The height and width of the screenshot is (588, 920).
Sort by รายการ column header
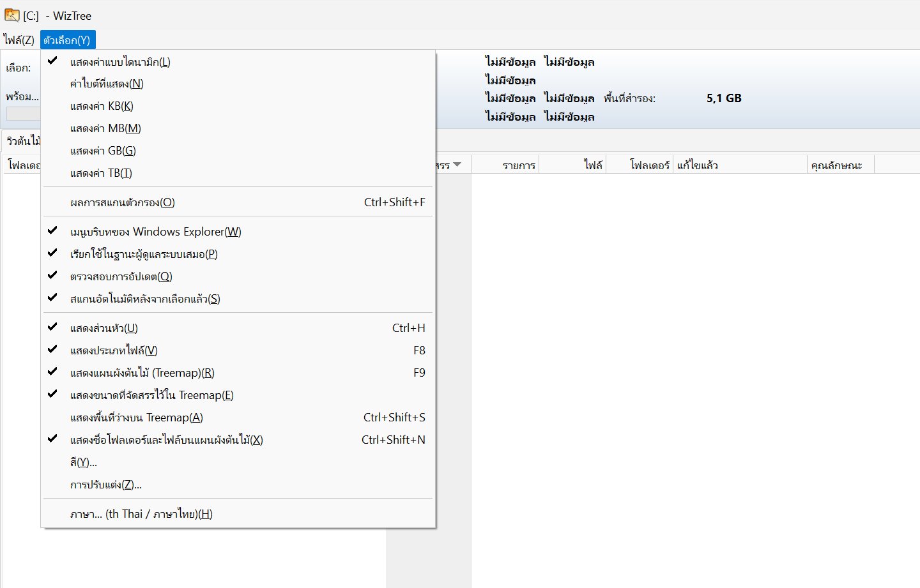pos(506,165)
